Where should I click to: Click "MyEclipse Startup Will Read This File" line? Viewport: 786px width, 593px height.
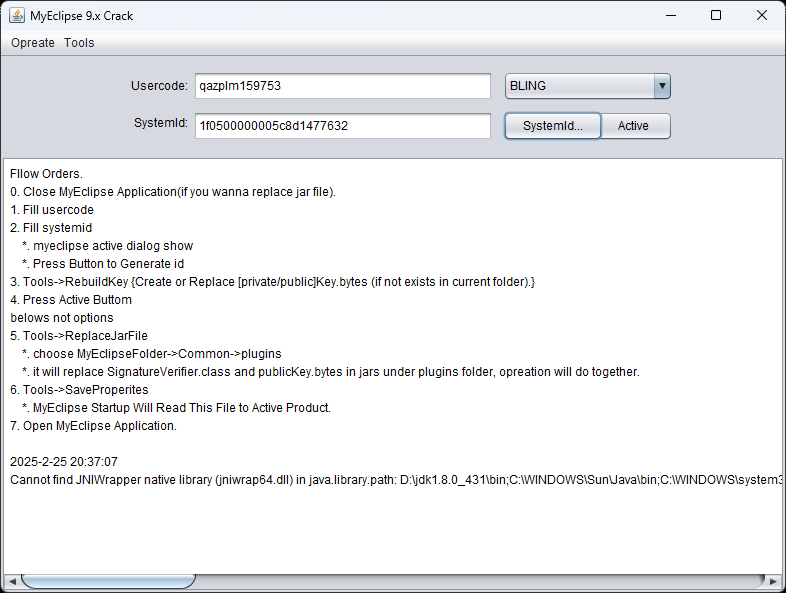click(x=176, y=409)
